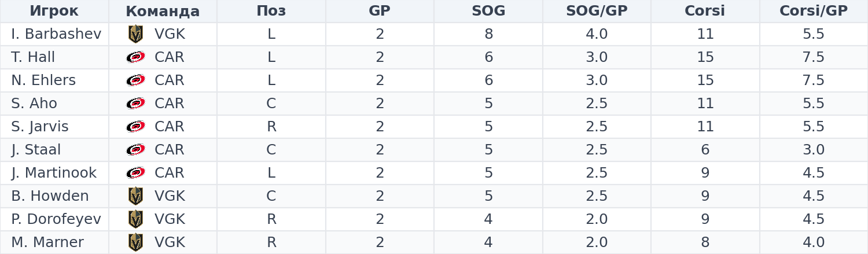Sort by the SOG/GP header
The height and width of the screenshot is (254, 868).
tap(597, 11)
